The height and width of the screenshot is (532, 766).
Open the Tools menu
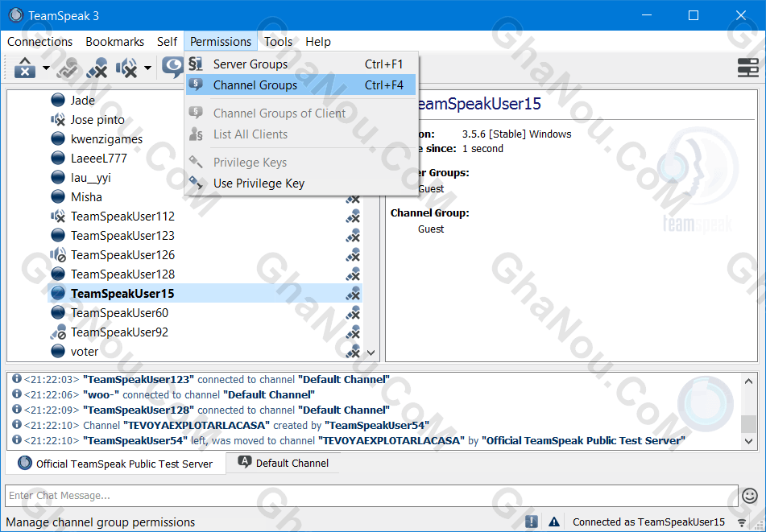[x=279, y=42]
